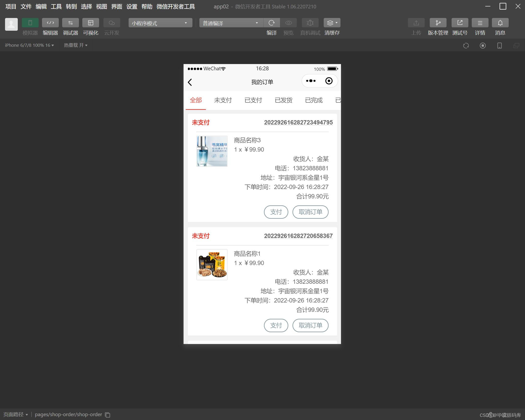Switch to the 未支付 tab
525x420 pixels.
223,100
